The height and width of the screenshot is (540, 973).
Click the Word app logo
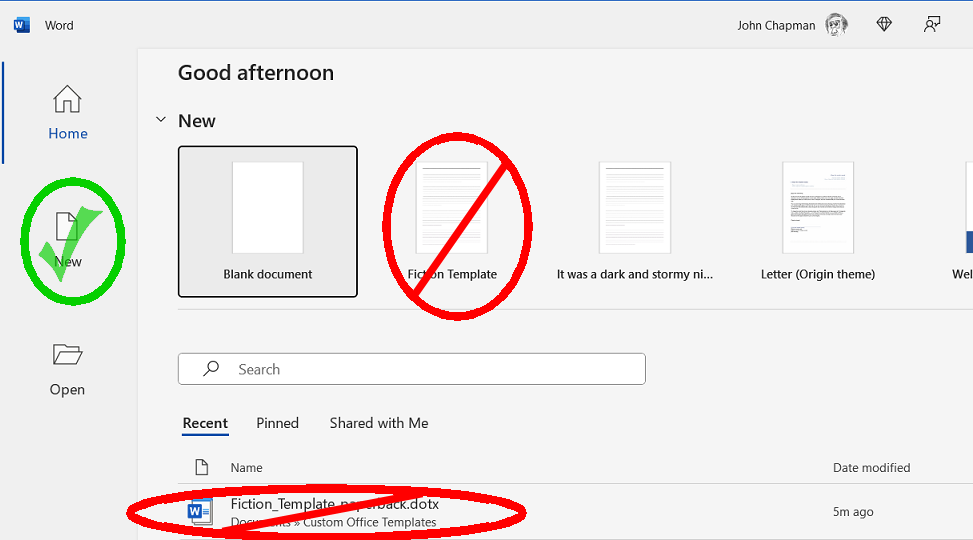tap(22, 25)
